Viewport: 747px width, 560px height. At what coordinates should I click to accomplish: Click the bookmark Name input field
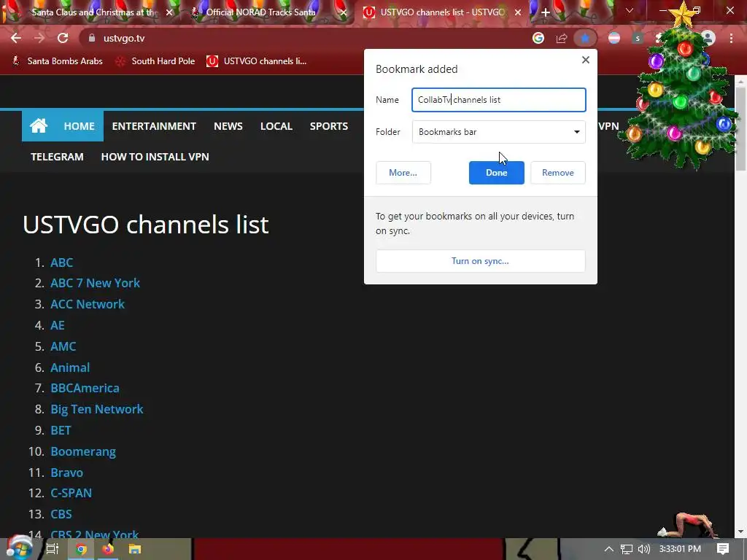pyautogui.click(x=499, y=99)
